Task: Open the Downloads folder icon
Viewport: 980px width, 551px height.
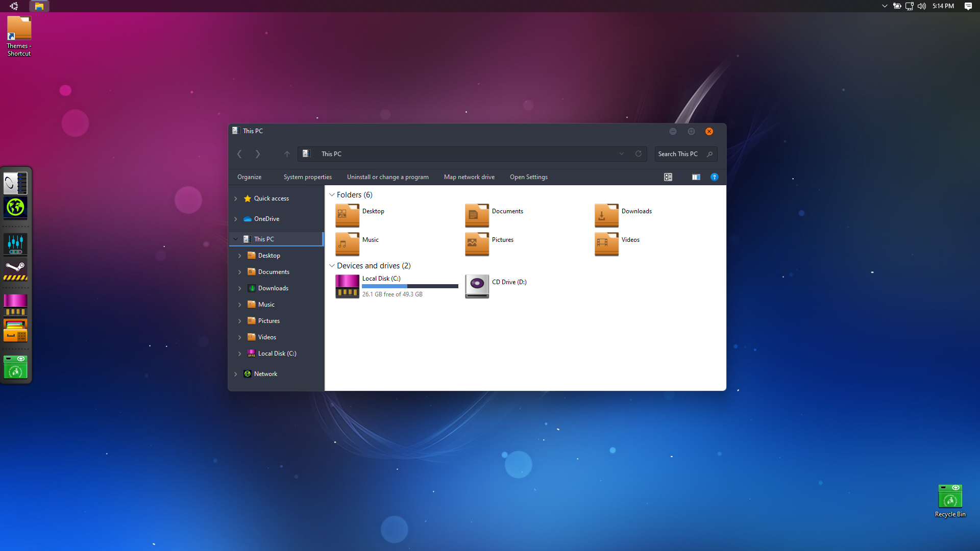Action: (606, 215)
